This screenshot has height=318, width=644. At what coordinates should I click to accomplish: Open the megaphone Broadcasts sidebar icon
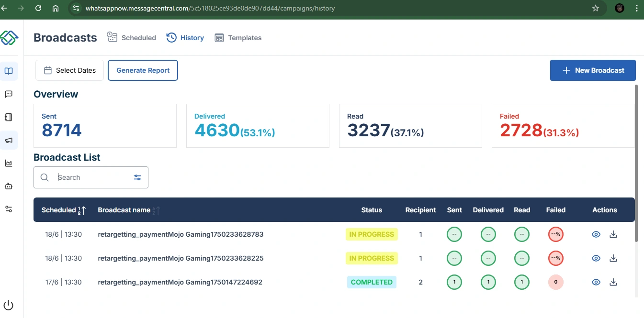9,140
